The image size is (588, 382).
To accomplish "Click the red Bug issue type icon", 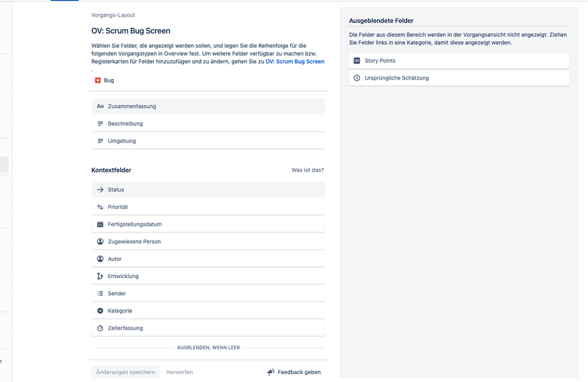I will point(98,80).
